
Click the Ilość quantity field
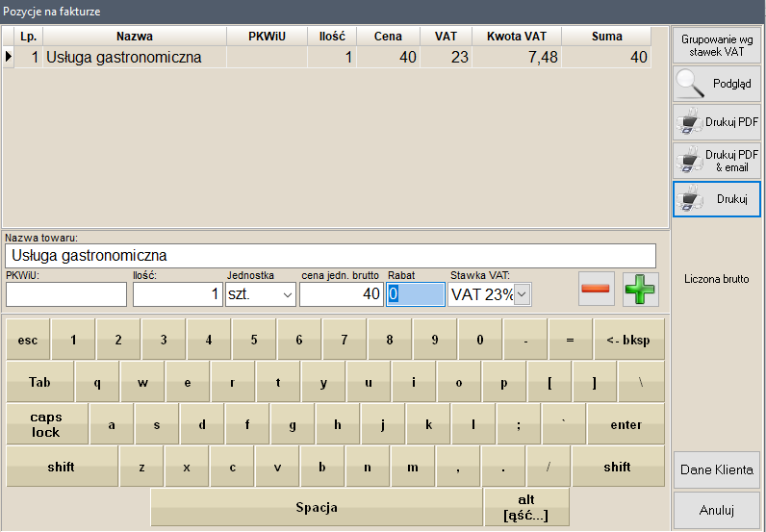pos(178,294)
